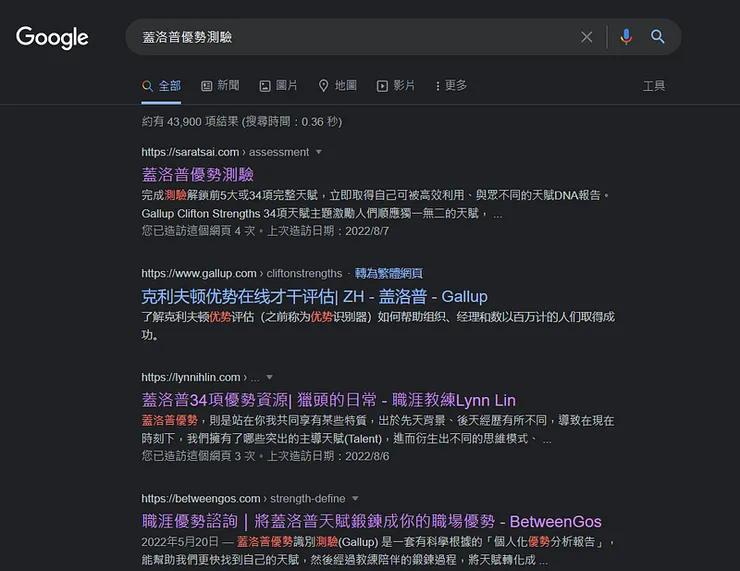Open the 工具 options
740x571 pixels.
(654, 86)
